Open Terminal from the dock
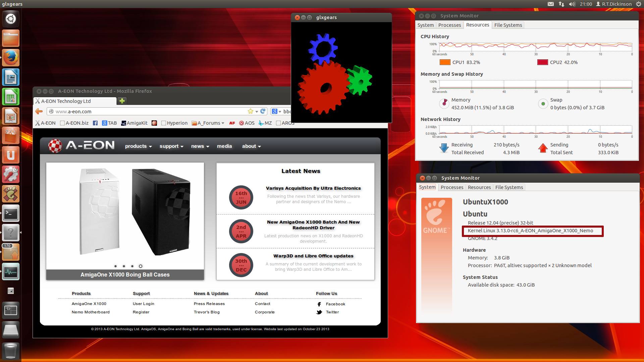 [x=11, y=214]
